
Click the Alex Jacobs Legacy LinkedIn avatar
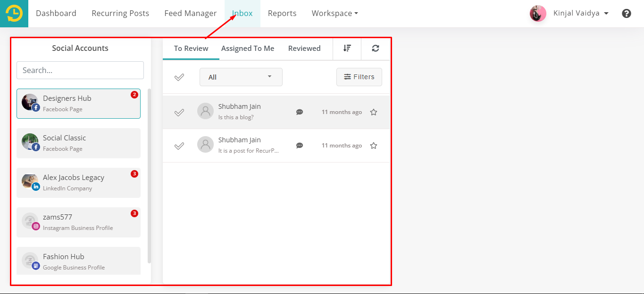pos(30,181)
